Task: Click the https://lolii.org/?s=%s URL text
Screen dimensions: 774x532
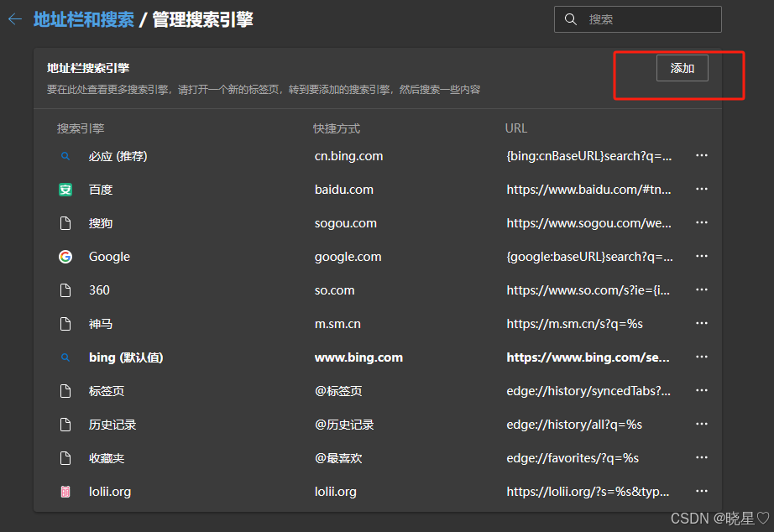Action: (x=588, y=492)
